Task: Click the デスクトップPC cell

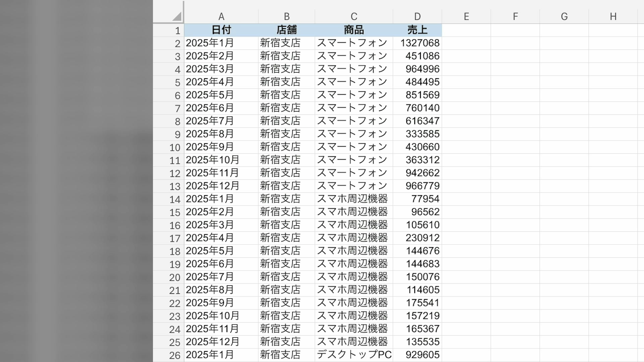Action: 354,355
